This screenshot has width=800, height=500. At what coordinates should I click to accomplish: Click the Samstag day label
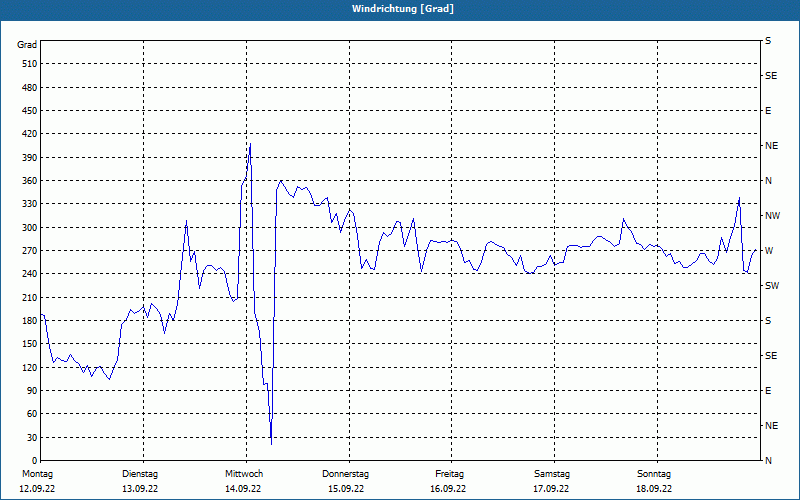552,474
